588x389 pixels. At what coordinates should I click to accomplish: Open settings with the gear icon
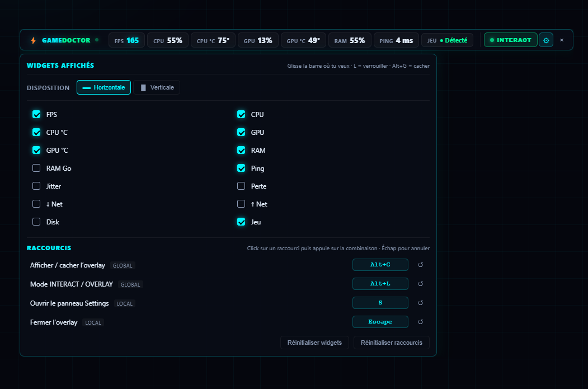(546, 40)
